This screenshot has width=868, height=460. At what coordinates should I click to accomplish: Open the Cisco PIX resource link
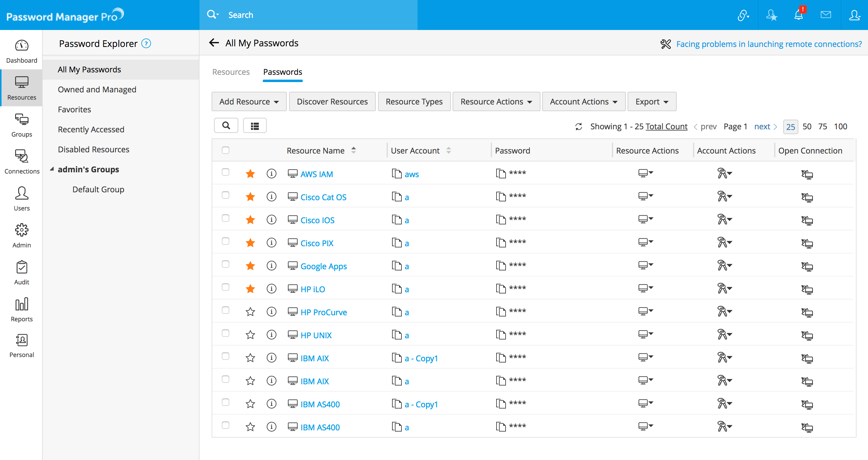point(317,243)
